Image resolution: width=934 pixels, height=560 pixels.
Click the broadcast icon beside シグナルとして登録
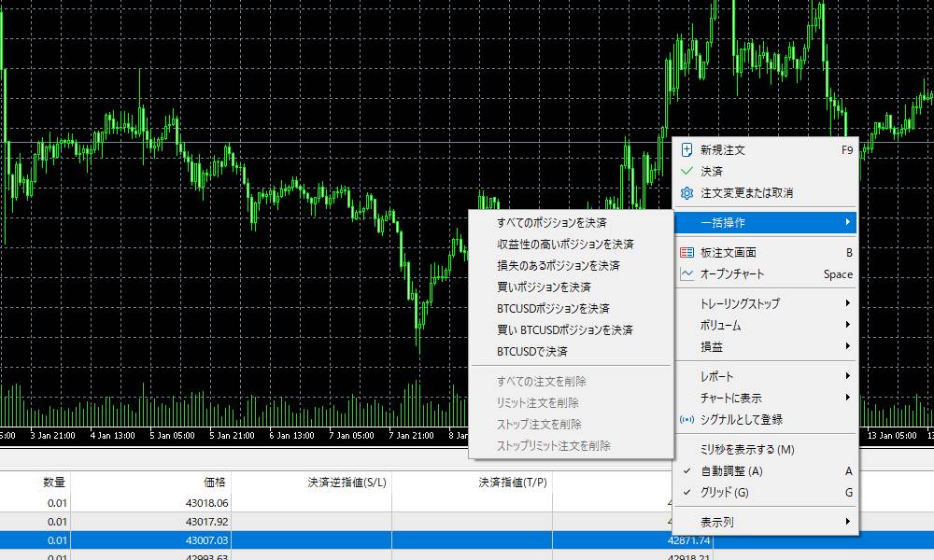(687, 420)
